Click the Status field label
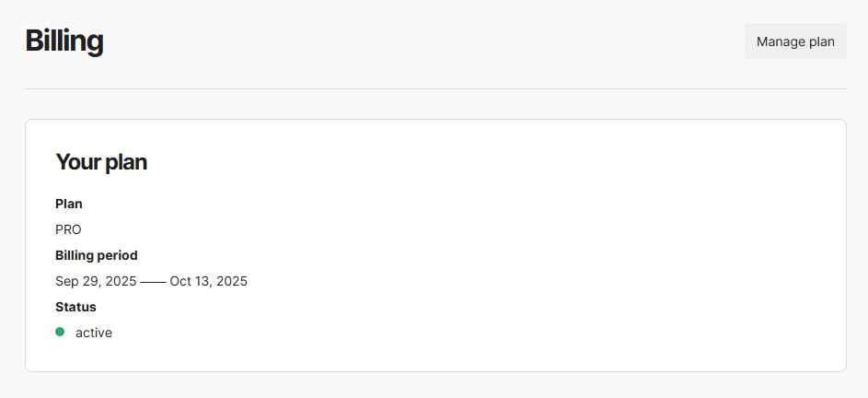868x398 pixels. pyautogui.click(x=75, y=307)
